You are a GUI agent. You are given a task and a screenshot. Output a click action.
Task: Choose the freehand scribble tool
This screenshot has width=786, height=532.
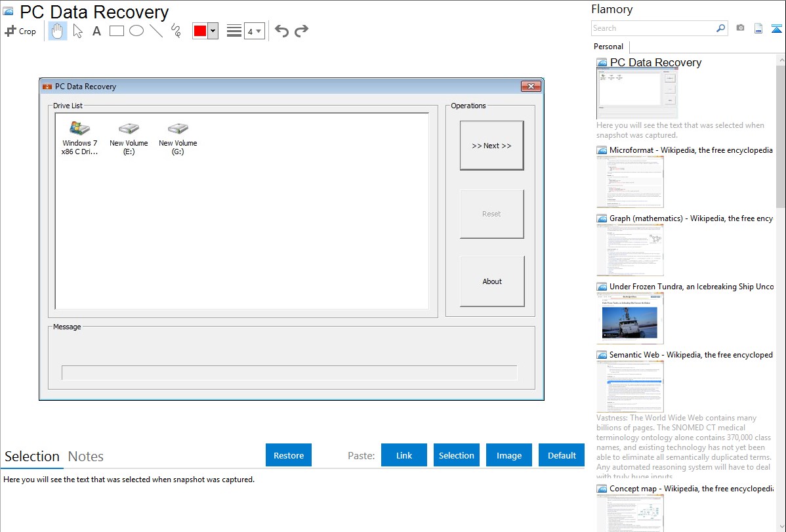pyautogui.click(x=176, y=31)
